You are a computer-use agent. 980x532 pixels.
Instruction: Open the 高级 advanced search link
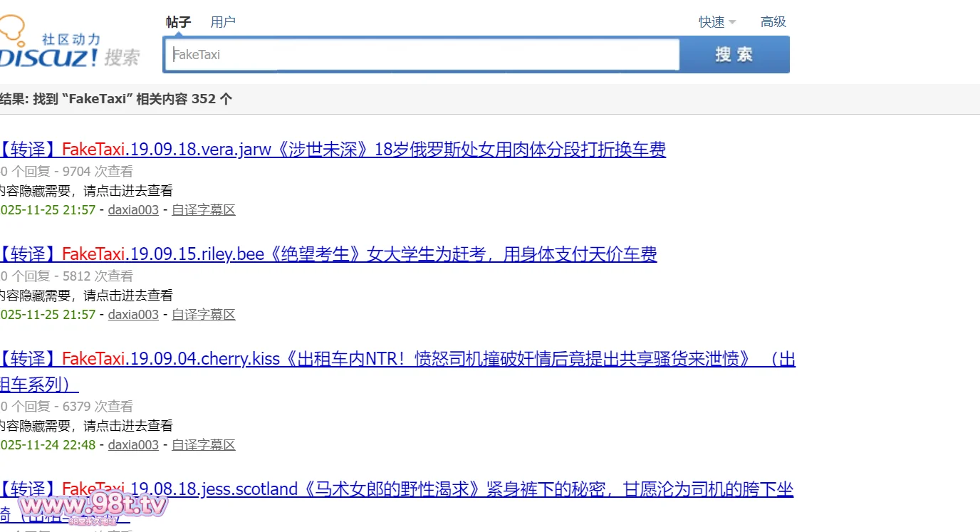[x=773, y=22]
